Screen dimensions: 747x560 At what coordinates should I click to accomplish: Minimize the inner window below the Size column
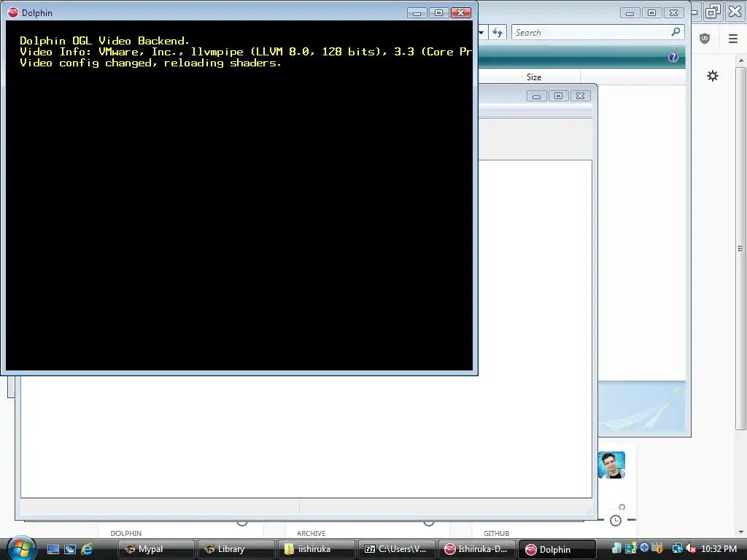(x=536, y=96)
